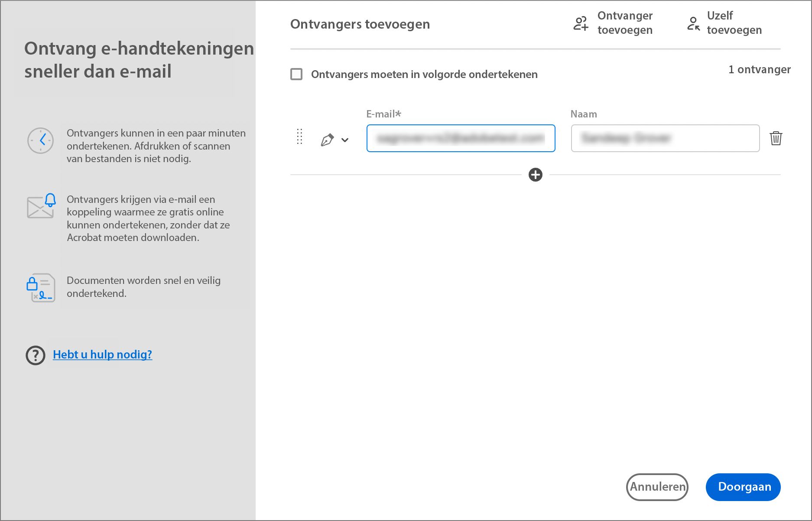812x521 pixels.
Task: Click the Annuleren button
Action: 657,487
